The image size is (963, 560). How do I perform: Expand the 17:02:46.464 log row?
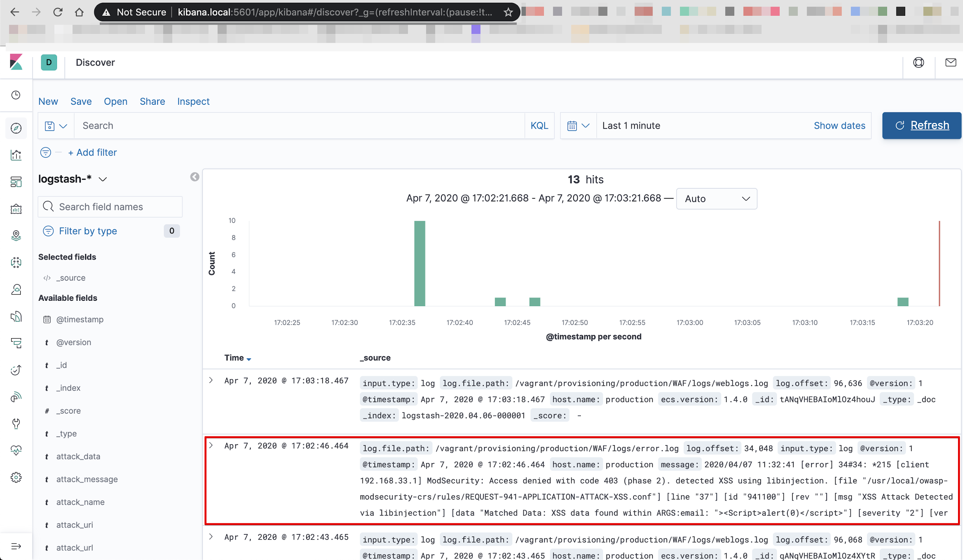pyautogui.click(x=211, y=446)
